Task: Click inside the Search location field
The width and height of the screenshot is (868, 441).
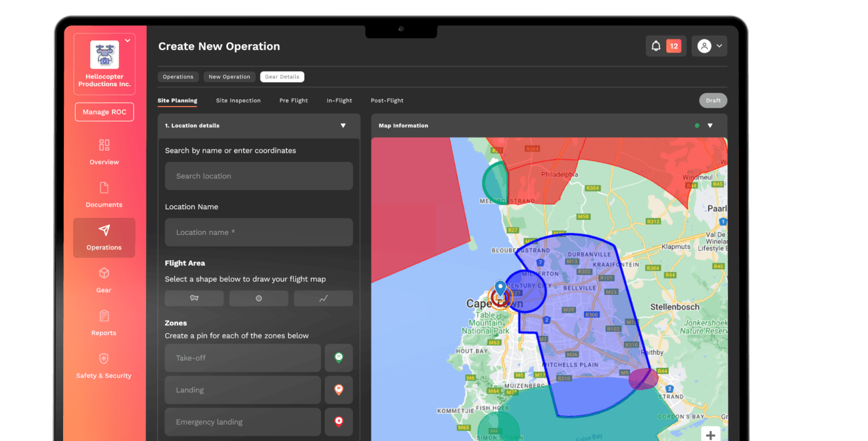Action: pyautogui.click(x=258, y=176)
